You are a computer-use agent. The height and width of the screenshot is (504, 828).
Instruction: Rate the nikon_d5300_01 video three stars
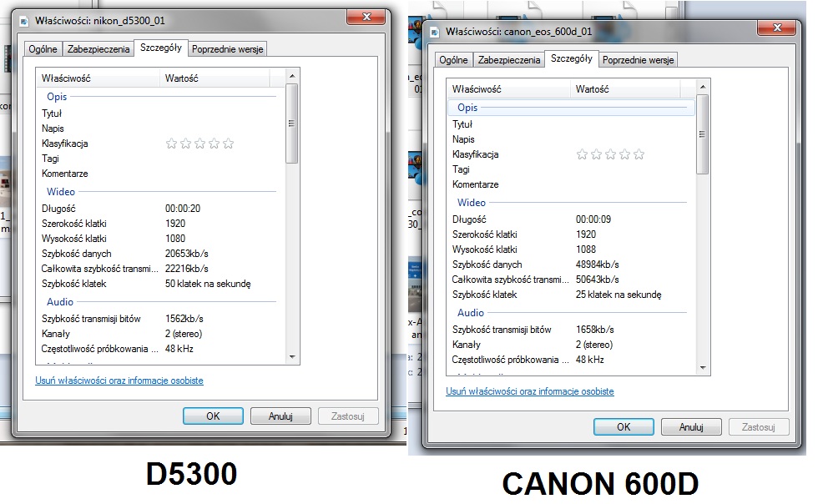(x=199, y=144)
